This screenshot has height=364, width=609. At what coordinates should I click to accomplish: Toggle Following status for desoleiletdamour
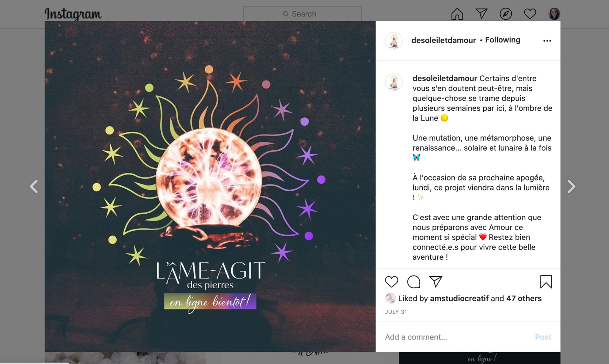502,40
